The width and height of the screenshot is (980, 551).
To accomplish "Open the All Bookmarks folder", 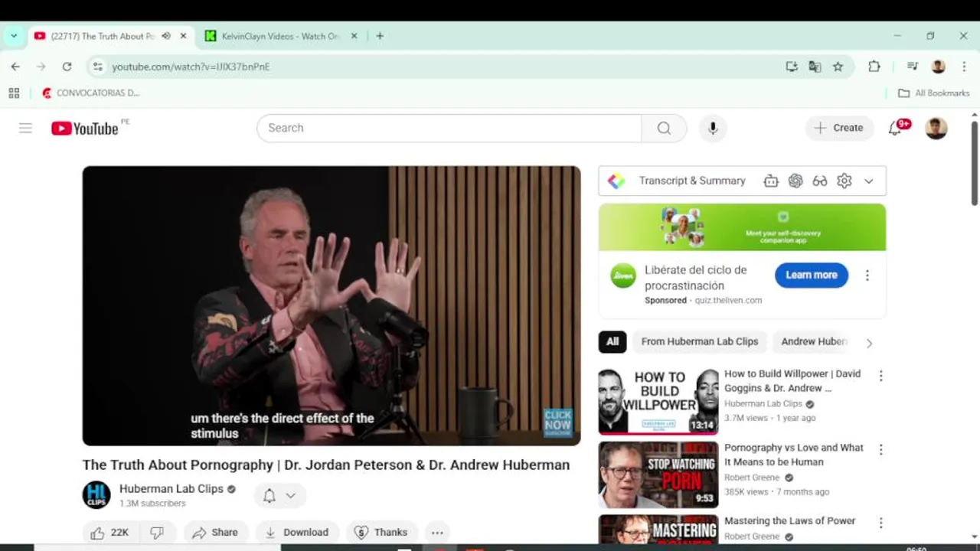I will point(934,93).
